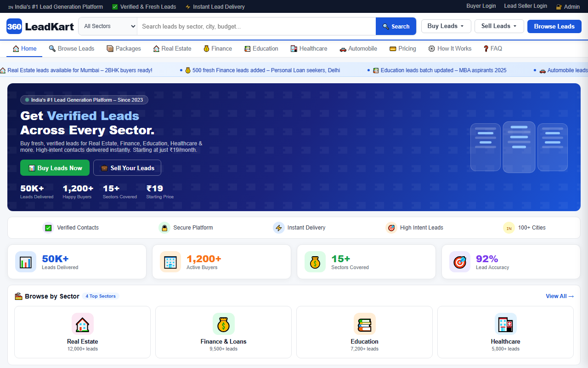Click the 500 fresh Finance leads ticker item
The width and height of the screenshot is (588, 368).
pyautogui.click(x=260, y=70)
